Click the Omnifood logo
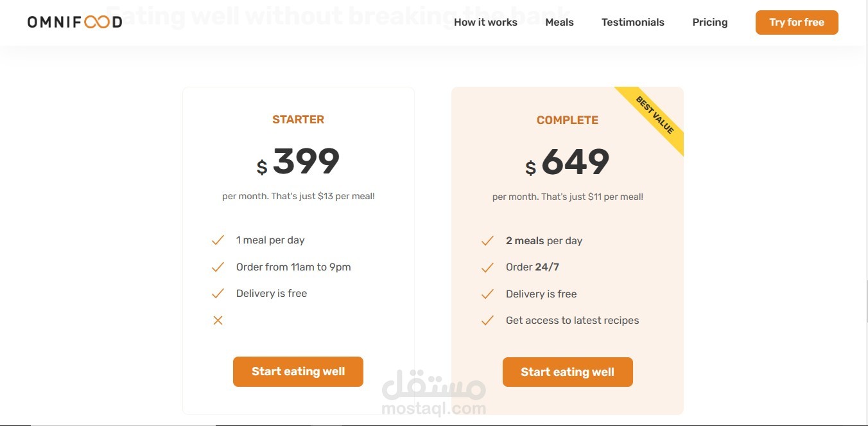The image size is (868, 426). click(74, 22)
